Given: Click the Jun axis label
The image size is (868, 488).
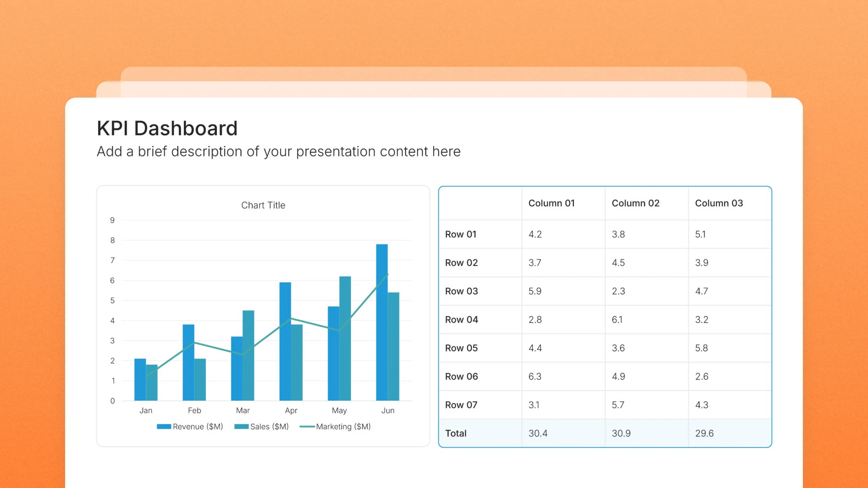Looking at the screenshot, I should (x=388, y=410).
